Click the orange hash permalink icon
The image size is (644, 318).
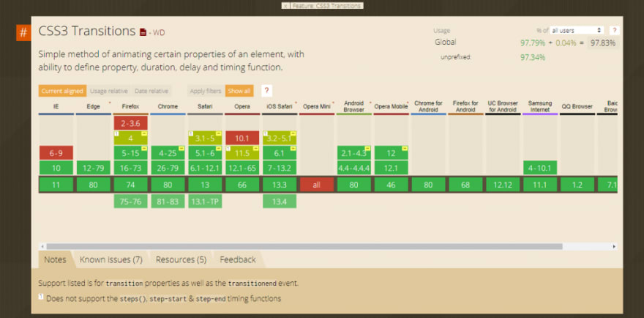pyautogui.click(x=23, y=33)
